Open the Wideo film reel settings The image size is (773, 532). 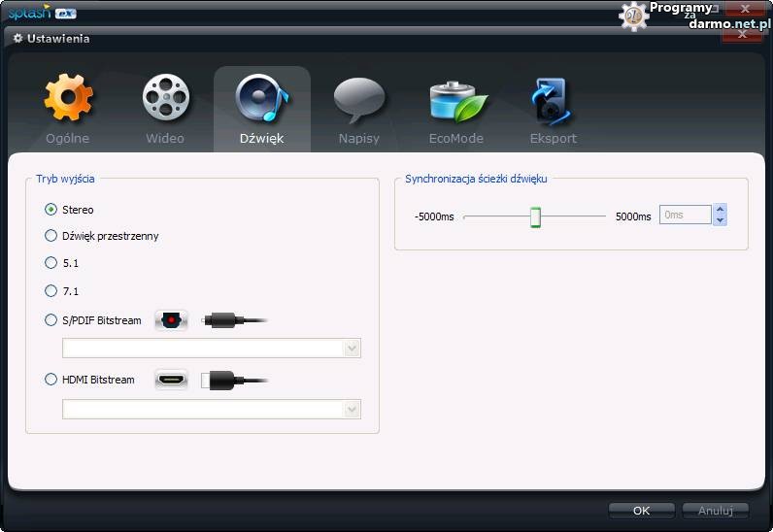(x=165, y=99)
